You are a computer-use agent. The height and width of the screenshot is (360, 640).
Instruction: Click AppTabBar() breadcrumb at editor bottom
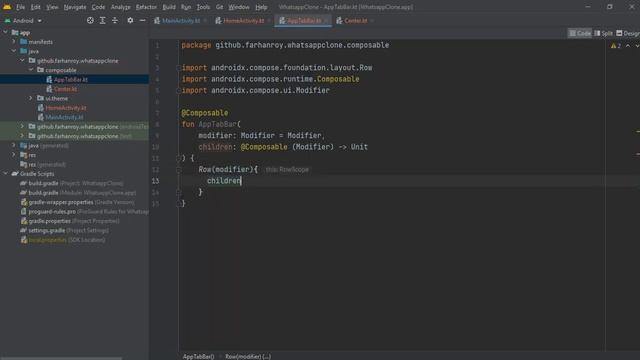coord(198,356)
